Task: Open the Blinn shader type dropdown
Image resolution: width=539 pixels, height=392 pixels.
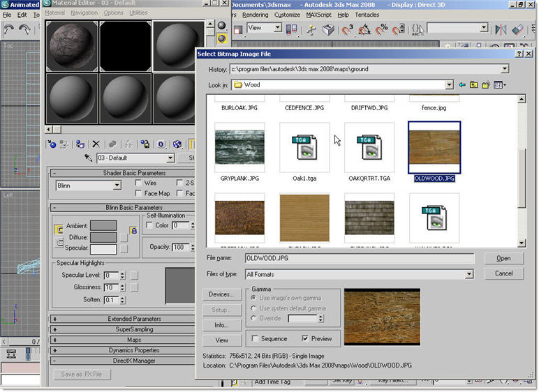Action: pos(117,186)
